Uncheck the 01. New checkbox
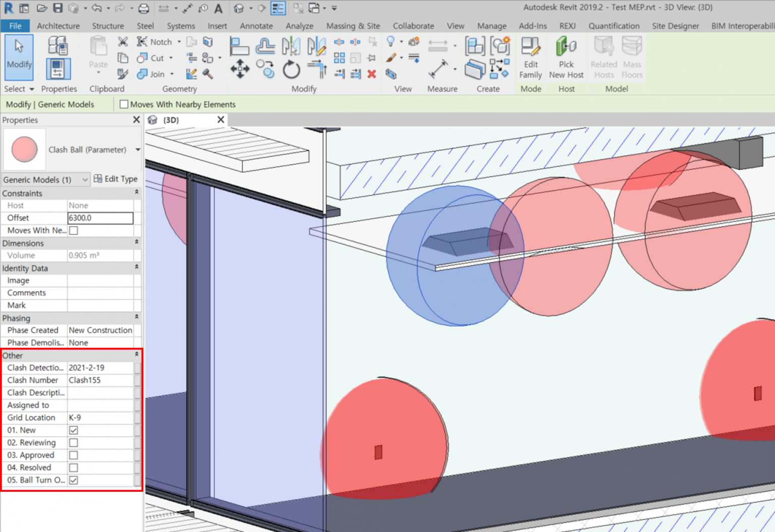The width and height of the screenshot is (775, 532). coord(74,430)
